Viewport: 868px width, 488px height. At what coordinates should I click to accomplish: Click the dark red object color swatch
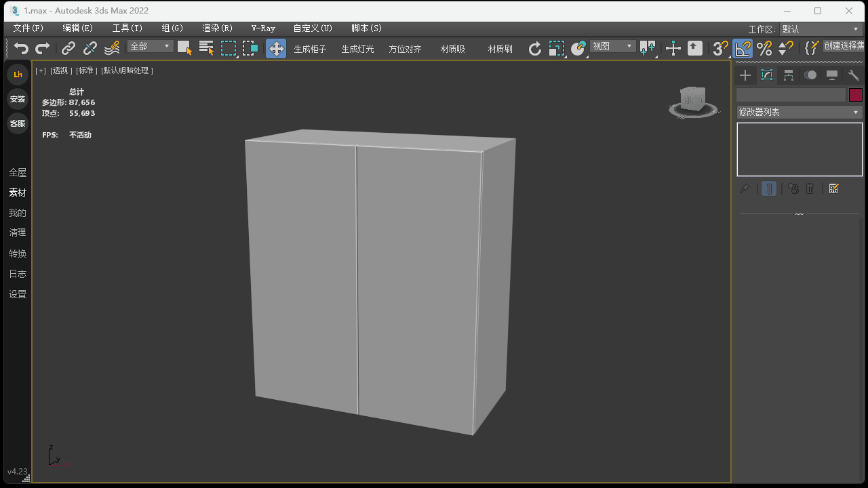tap(856, 95)
